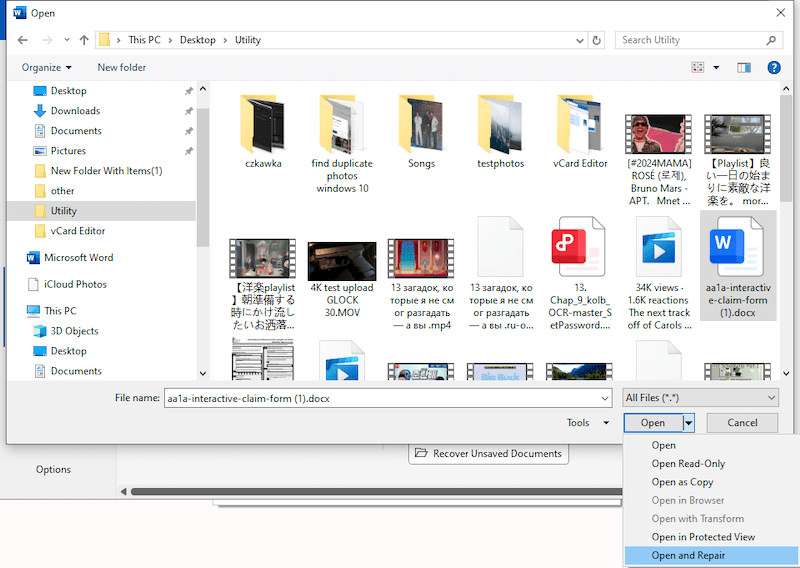The width and height of the screenshot is (800, 568).
Task: Click the Cancel button
Action: (742, 423)
